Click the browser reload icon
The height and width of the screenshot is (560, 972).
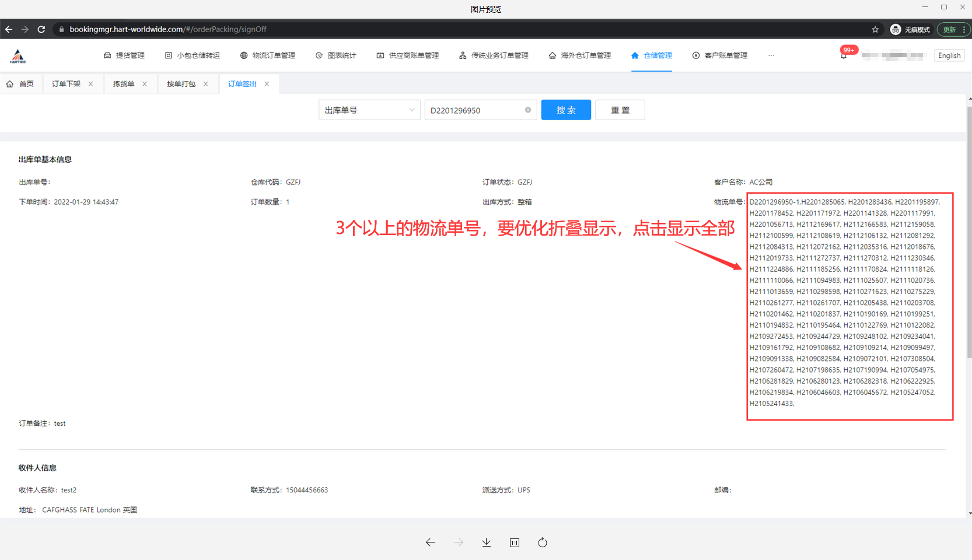(x=41, y=29)
